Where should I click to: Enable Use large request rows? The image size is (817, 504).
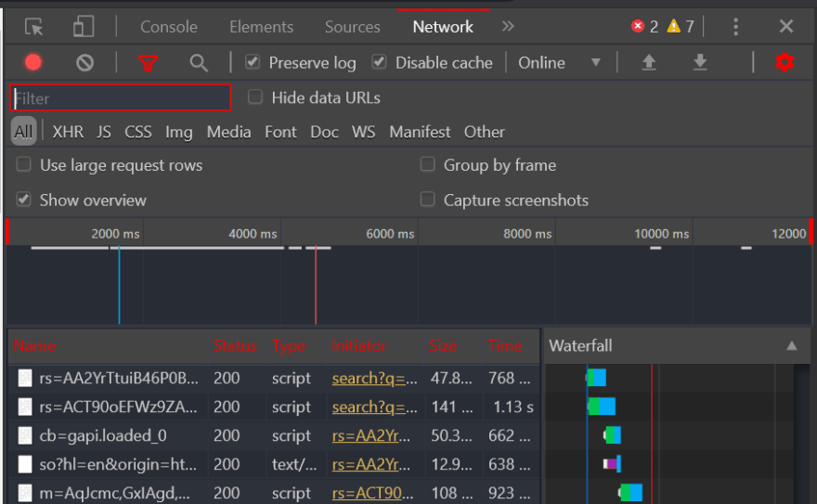[x=23, y=164]
